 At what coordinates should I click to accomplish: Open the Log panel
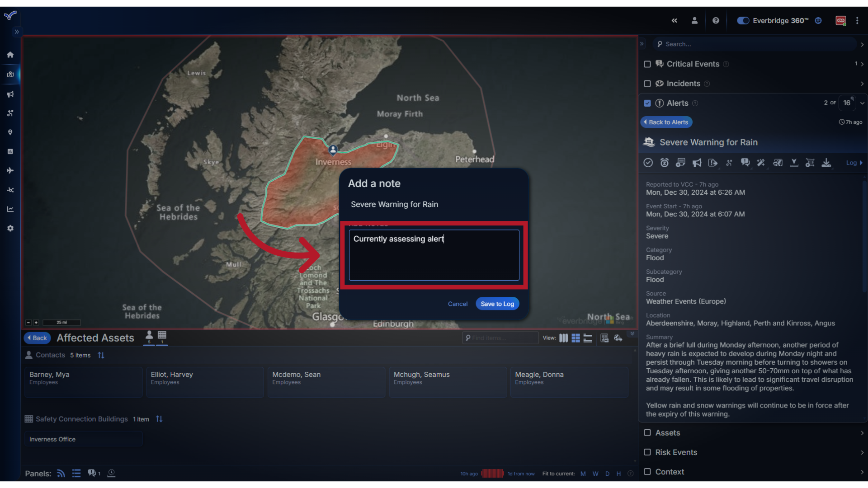[854, 163]
